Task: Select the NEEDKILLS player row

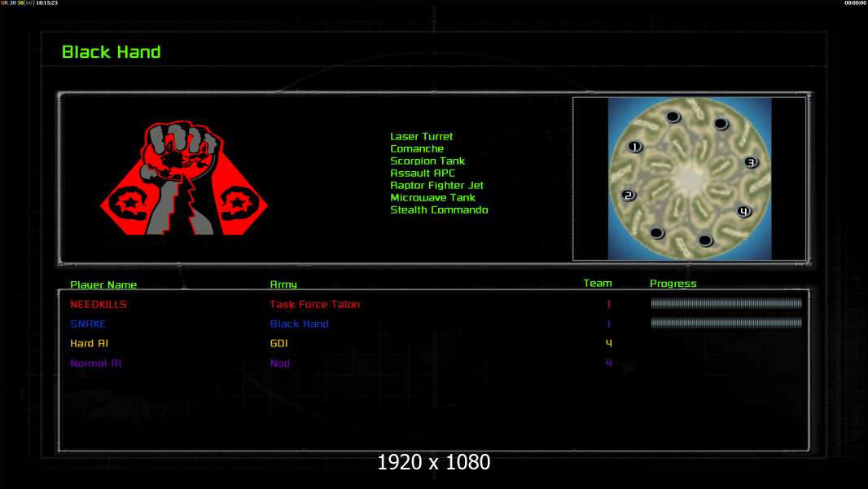Action: (434, 303)
